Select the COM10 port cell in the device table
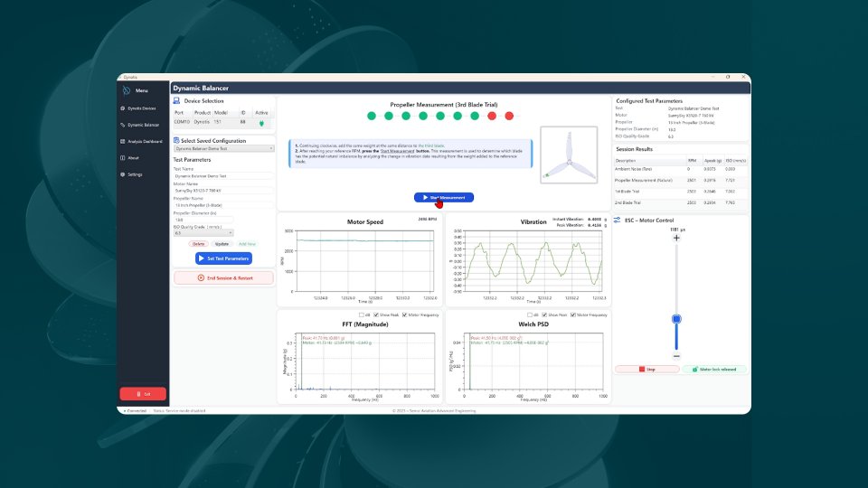Image resolution: width=868 pixels, height=488 pixels. pyautogui.click(x=182, y=122)
